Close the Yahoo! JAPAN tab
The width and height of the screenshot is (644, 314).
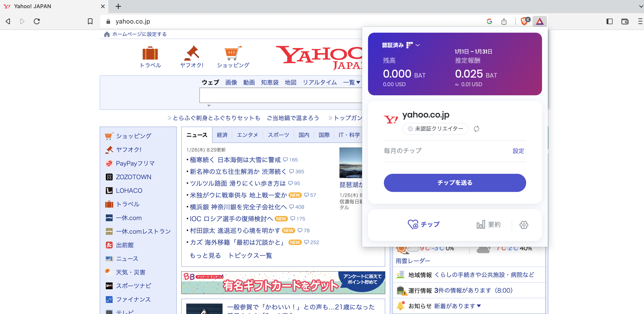point(103,6)
